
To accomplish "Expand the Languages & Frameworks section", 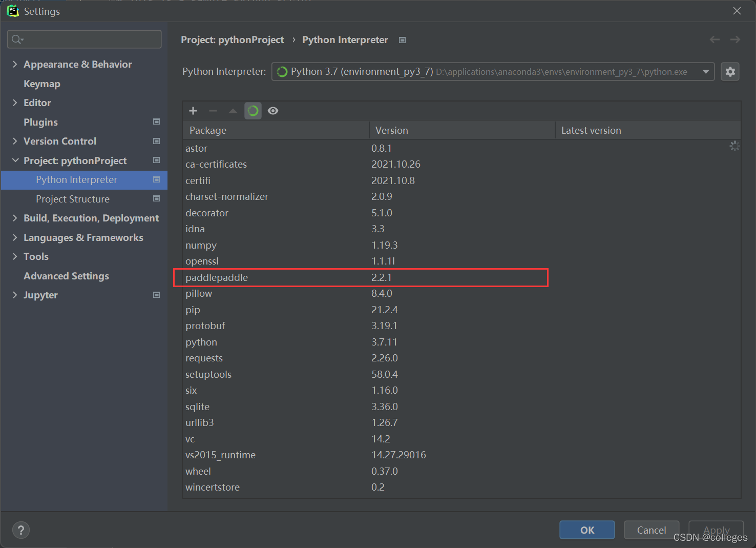I will tap(15, 237).
